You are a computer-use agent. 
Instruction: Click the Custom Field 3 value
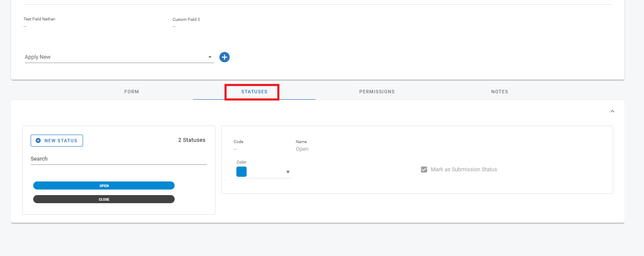[x=174, y=26]
